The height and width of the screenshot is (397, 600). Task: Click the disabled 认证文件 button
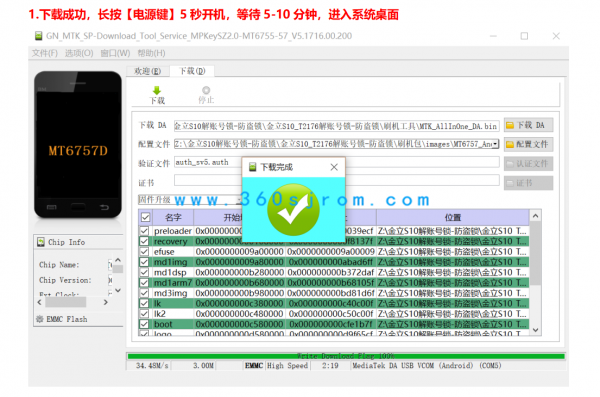coord(528,164)
